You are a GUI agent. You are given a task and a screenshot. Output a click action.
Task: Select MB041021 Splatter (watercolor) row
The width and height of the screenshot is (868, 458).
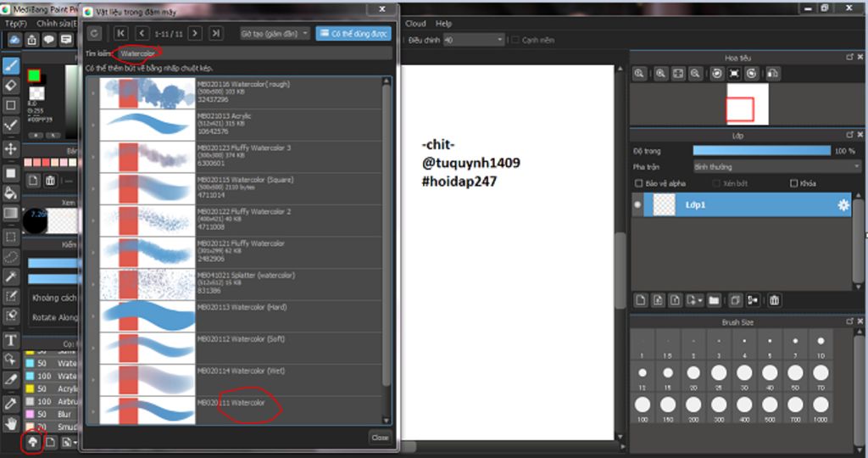point(235,283)
